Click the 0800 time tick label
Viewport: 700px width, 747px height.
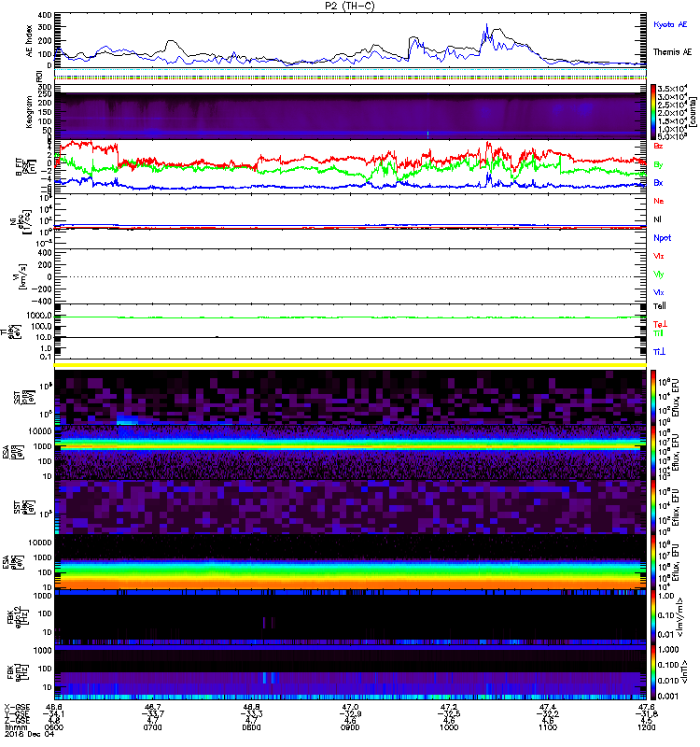(x=251, y=727)
